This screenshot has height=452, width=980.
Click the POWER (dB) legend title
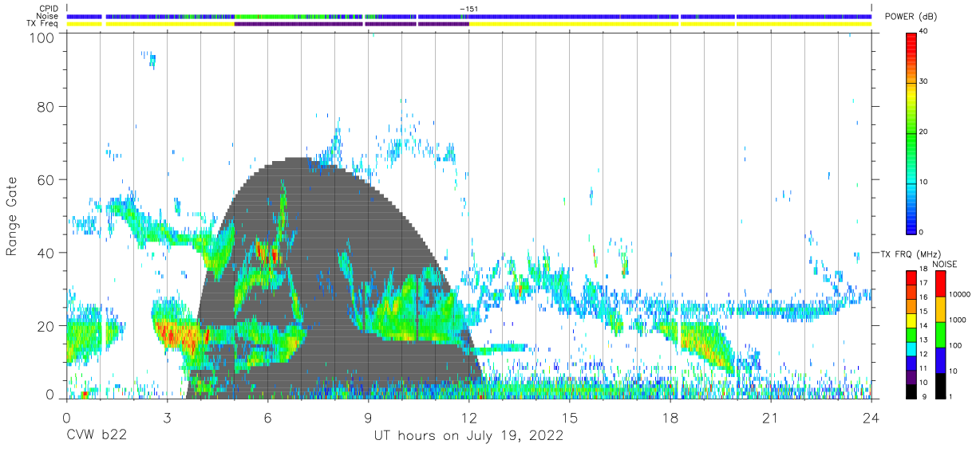point(911,17)
